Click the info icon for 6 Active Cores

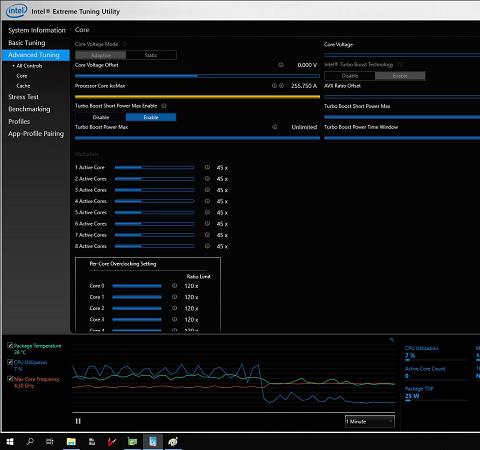207,224
